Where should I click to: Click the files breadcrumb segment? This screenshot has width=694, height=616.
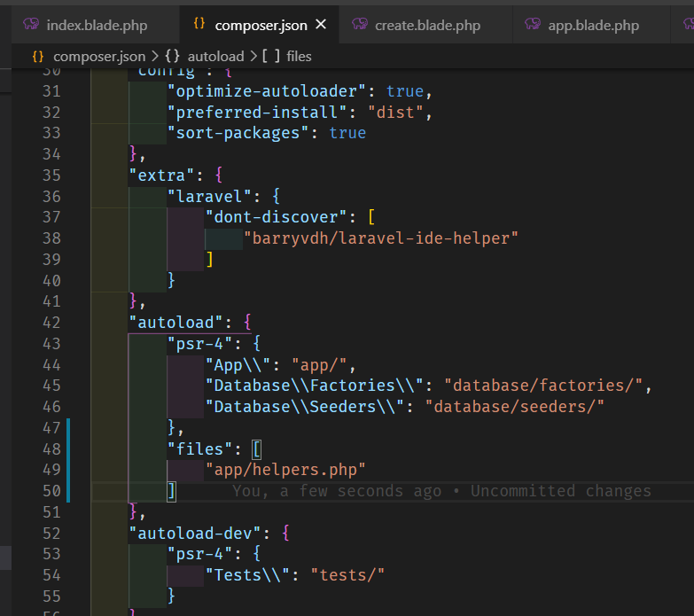point(299,56)
